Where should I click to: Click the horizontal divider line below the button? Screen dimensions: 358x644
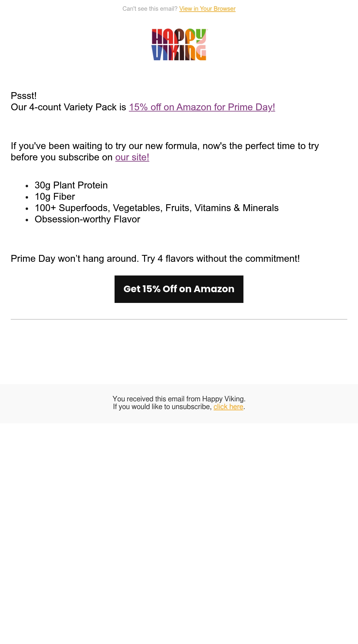179,319
